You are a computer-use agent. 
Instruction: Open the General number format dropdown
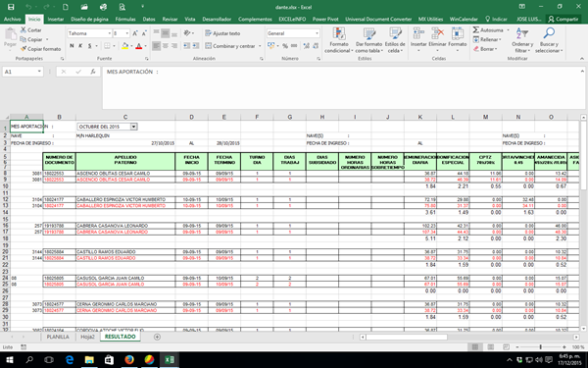pyautogui.click(x=317, y=33)
